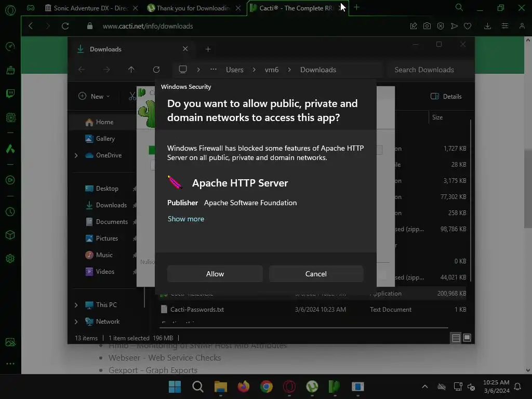The width and height of the screenshot is (532, 399).
Task: Toggle the Details pane in Explorer
Action: pyautogui.click(x=446, y=96)
